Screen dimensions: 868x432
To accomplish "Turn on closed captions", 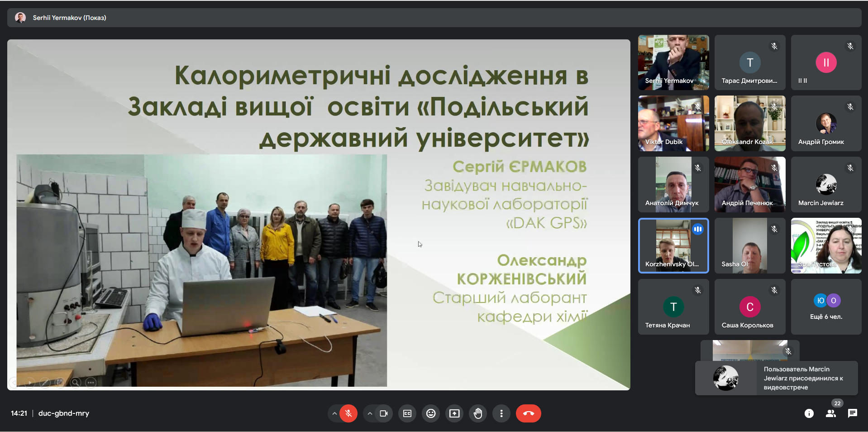I will (407, 413).
